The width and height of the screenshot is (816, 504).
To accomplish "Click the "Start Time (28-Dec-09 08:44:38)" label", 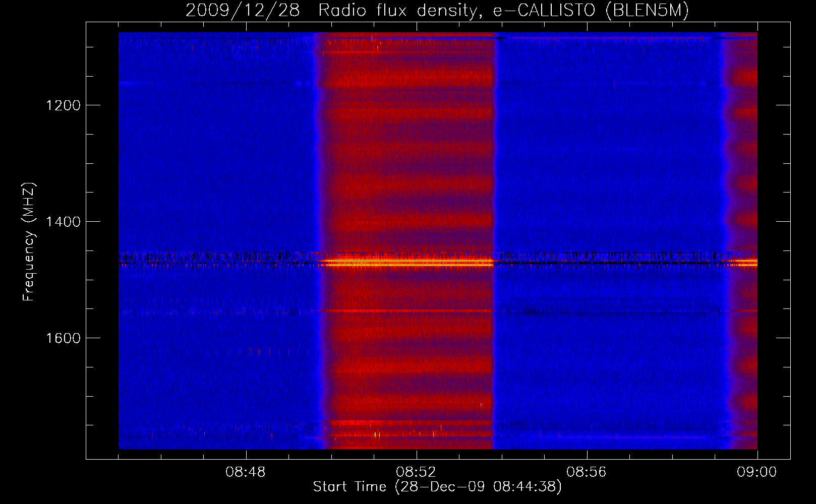I will (x=437, y=487).
